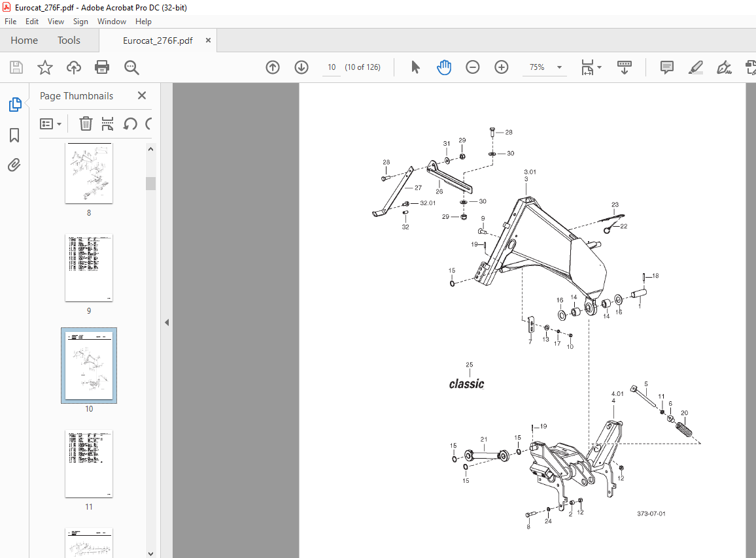Click the extract pages icon in thumbnails panel
The width and height of the screenshot is (756, 558).
[x=107, y=124]
